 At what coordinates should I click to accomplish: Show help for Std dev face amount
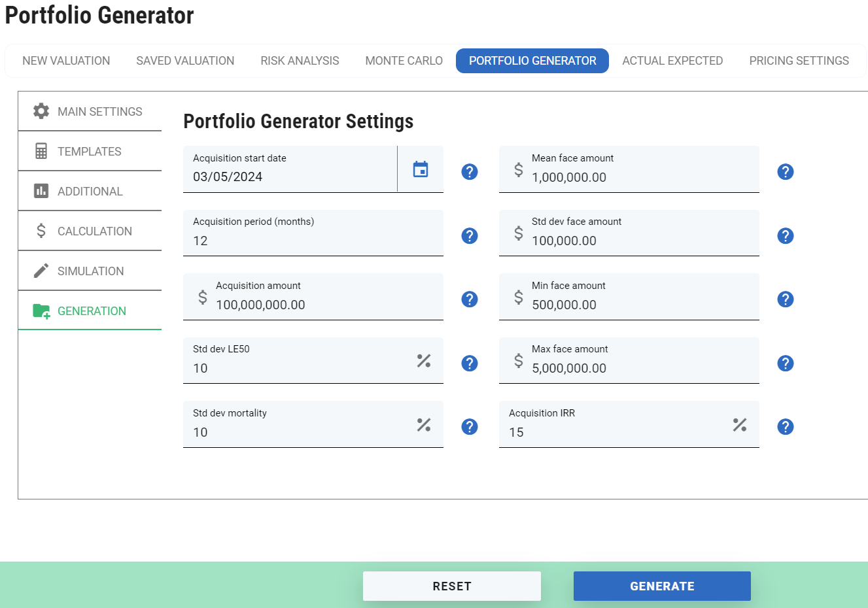pyautogui.click(x=785, y=236)
